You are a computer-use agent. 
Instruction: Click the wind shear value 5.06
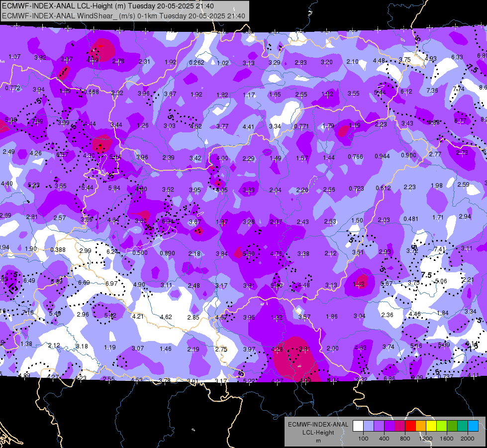(x=441, y=281)
